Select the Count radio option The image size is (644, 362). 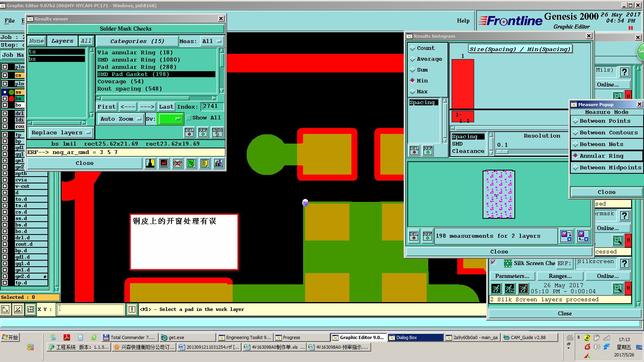point(422,48)
